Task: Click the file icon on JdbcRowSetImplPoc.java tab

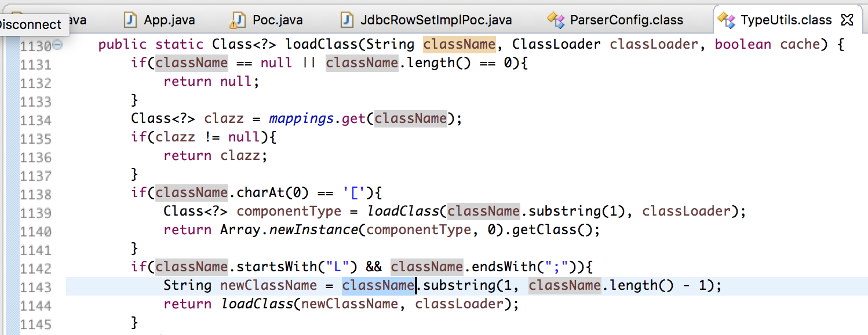Action: pos(347,20)
